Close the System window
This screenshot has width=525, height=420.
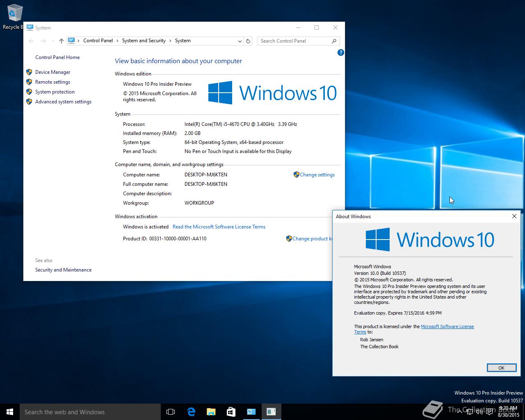pyautogui.click(x=336, y=27)
